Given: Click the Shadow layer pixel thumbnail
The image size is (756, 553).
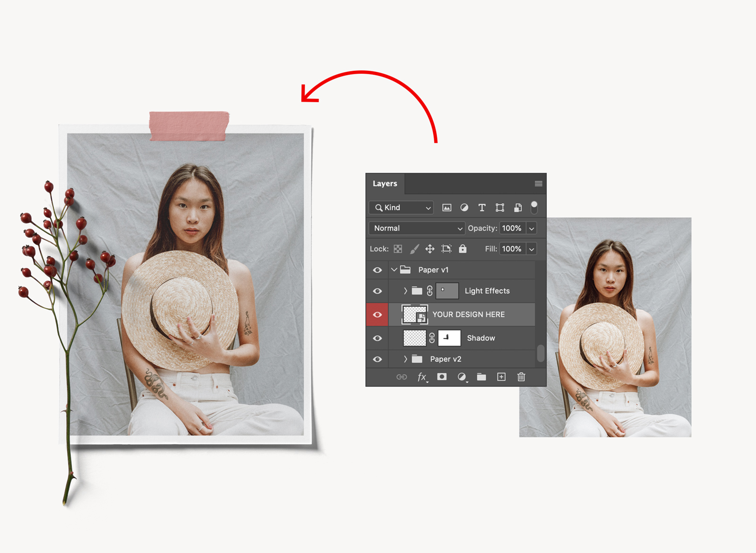Looking at the screenshot, I should 414,338.
